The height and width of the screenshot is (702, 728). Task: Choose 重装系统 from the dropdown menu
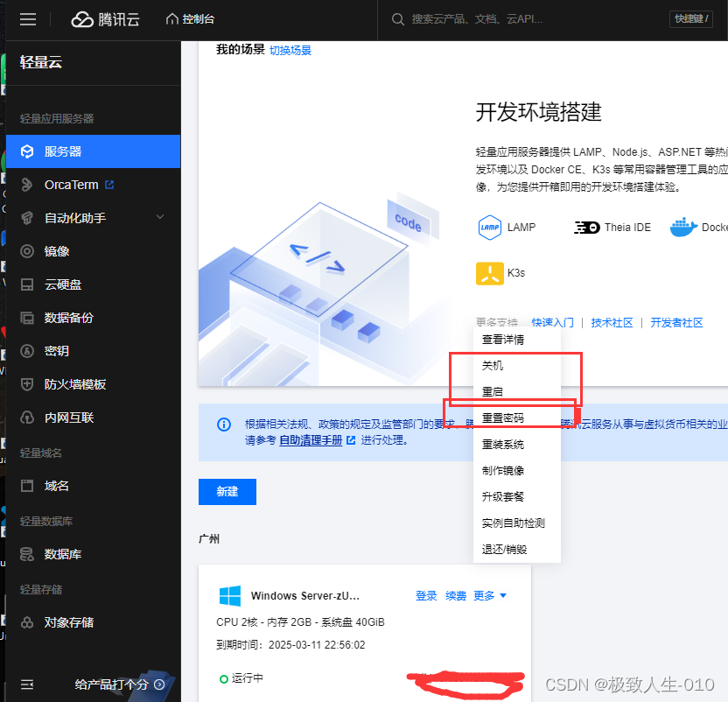click(517, 444)
